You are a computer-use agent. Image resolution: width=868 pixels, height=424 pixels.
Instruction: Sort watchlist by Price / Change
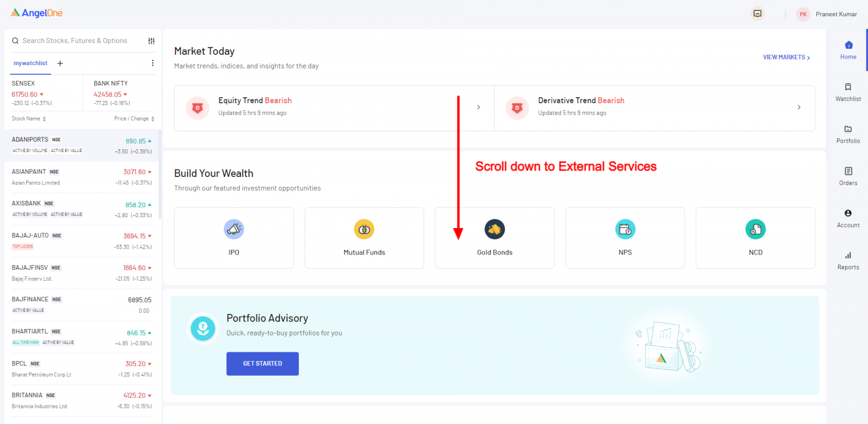134,119
